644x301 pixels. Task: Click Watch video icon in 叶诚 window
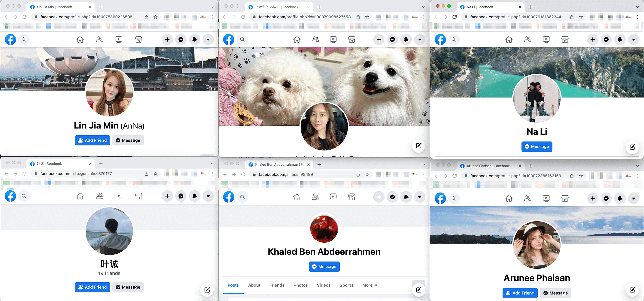click(119, 196)
